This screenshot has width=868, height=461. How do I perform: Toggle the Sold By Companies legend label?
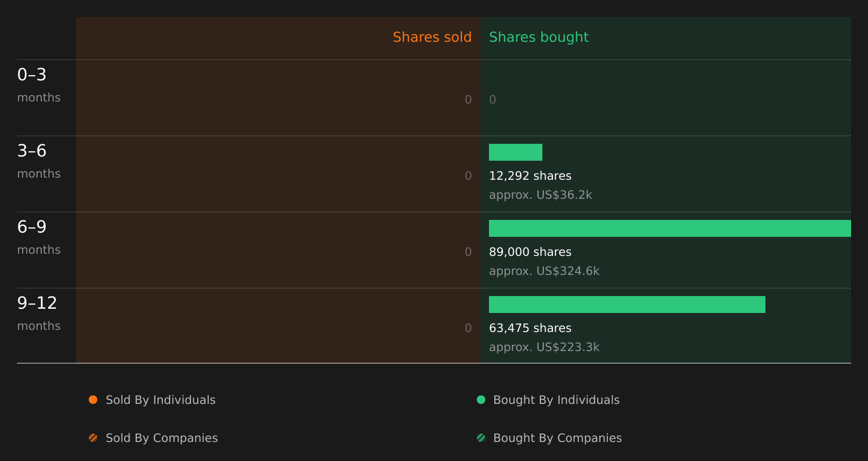[162, 438]
